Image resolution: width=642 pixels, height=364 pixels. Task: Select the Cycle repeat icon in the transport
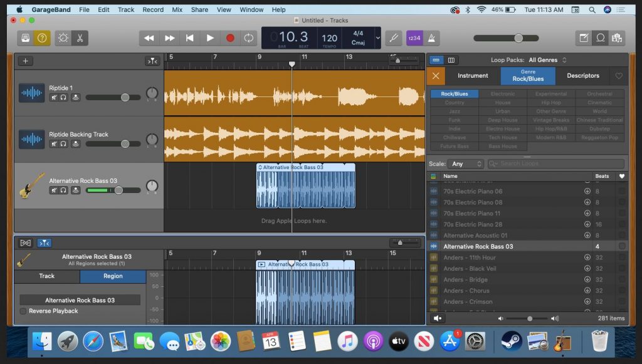249,38
